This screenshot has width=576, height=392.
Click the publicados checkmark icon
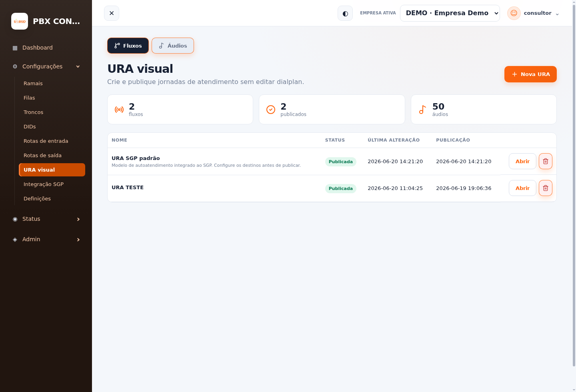pos(271,110)
